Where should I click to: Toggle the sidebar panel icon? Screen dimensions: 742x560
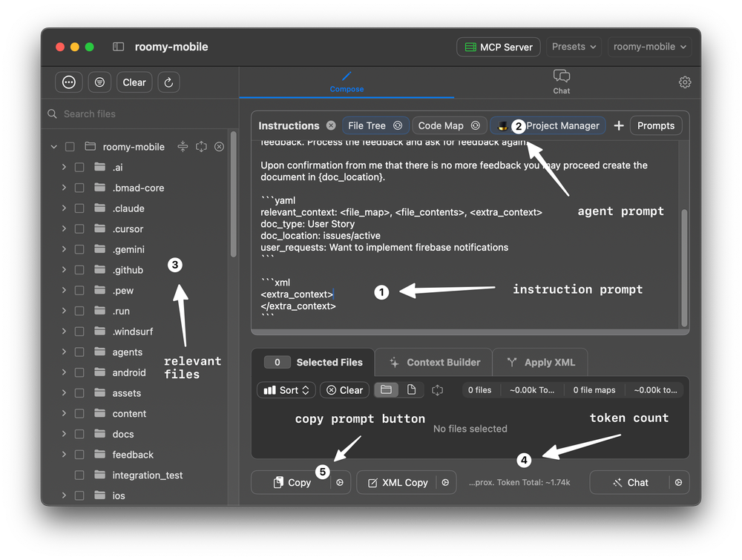click(118, 47)
